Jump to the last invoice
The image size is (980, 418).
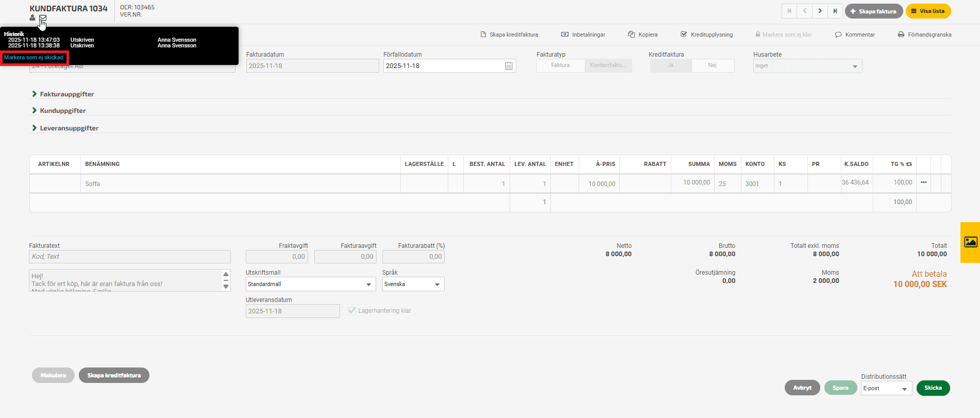click(835, 11)
